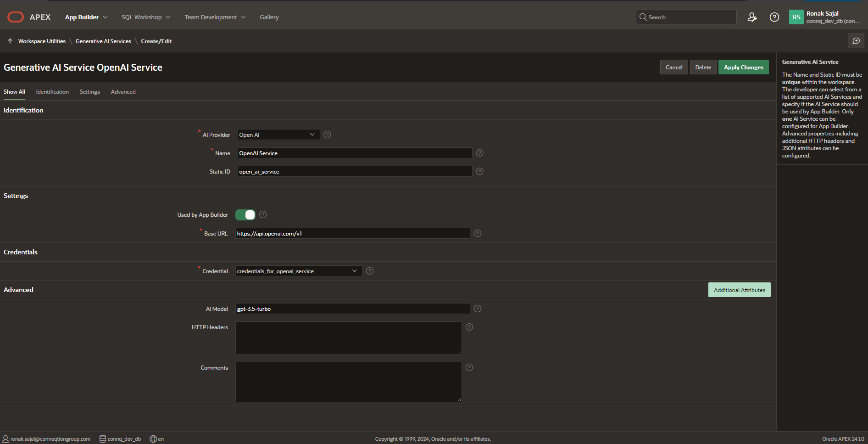Show help for AI Provider field
Viewport: 868px width, 444px height.
tap(327, 135)
